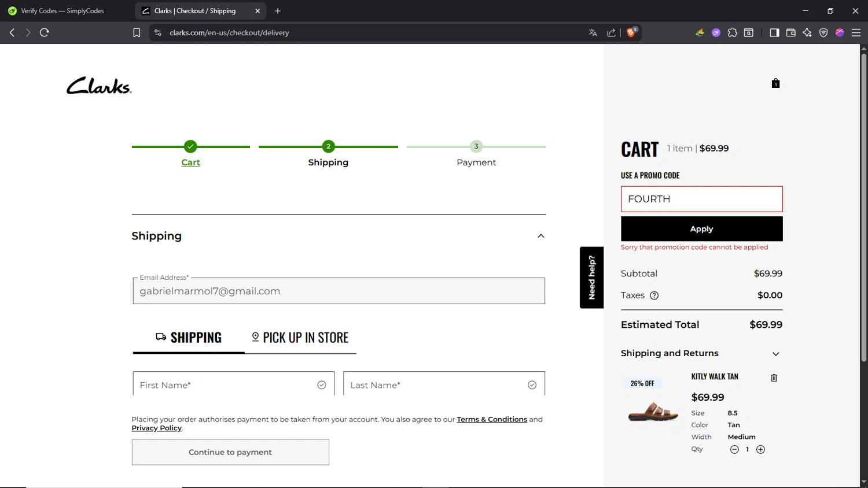This screenshot has height=488, width=868.
Task: Click Continue to payment button
Action: [x=230, y=452]
